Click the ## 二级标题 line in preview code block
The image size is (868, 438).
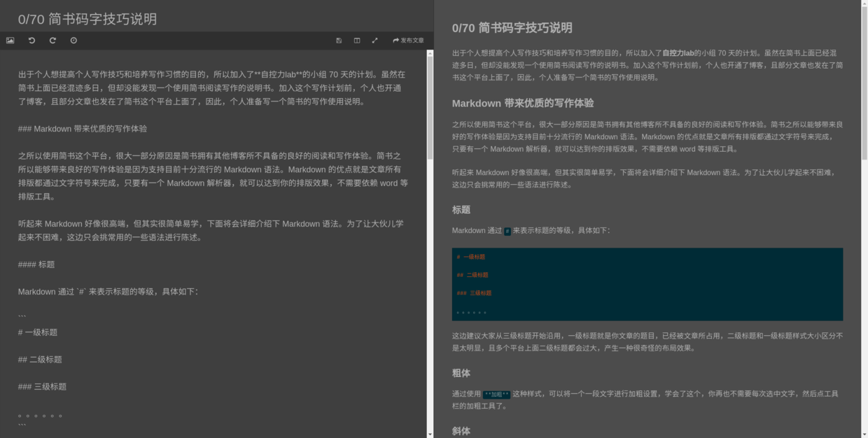(472, 275)
